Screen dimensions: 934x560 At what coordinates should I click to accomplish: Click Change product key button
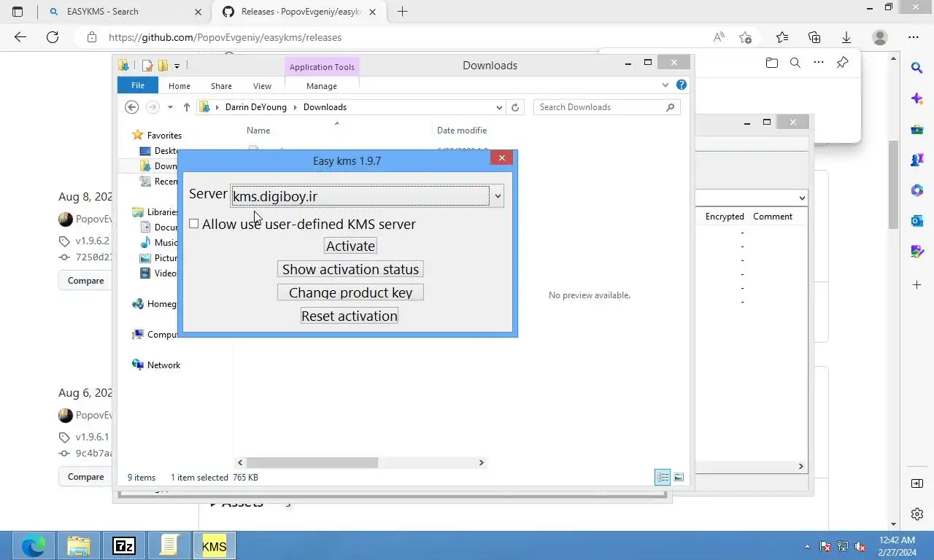[350, 292]
